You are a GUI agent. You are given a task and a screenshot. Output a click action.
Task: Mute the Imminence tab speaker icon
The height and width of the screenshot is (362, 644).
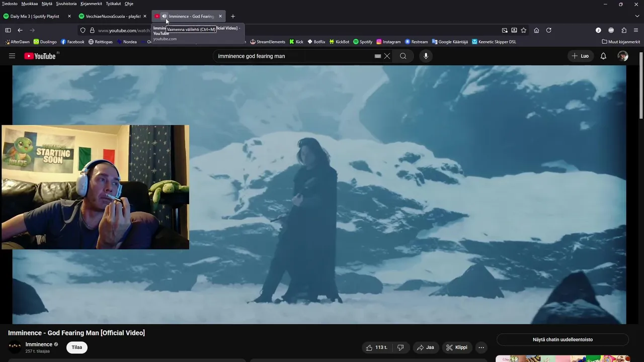click(x=164, y=16)
